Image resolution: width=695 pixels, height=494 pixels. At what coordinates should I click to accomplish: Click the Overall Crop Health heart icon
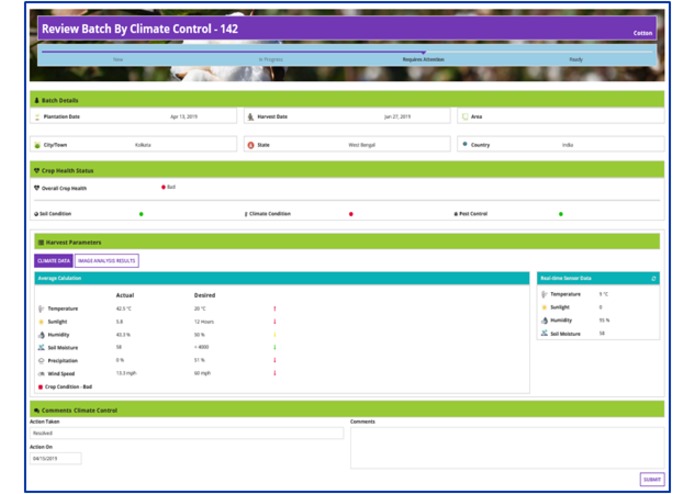pyautogui.click(x=37, y=188)
